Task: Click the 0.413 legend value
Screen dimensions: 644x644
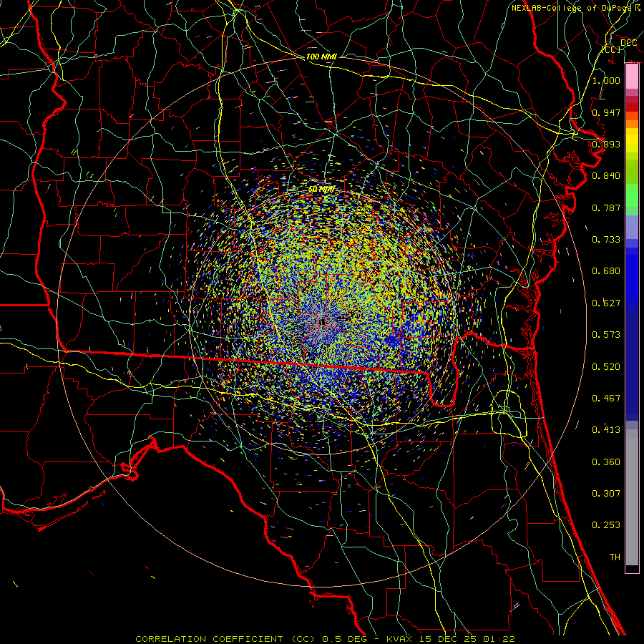Action: tap(606, 430)
